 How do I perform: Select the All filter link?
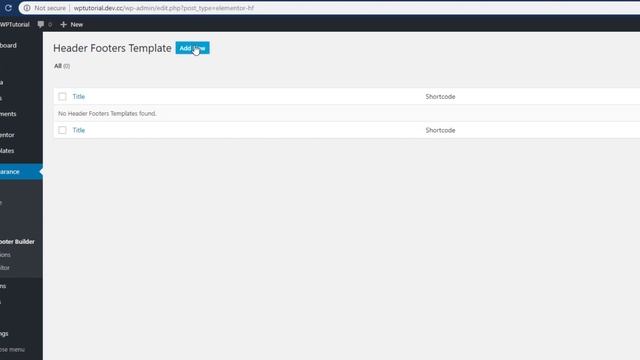(x=58, y=66)
